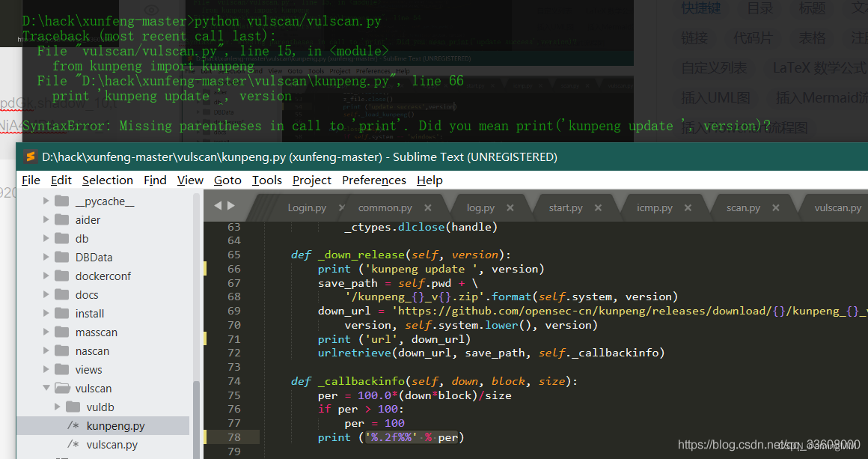Click the views folder icon

coord(62,369)
